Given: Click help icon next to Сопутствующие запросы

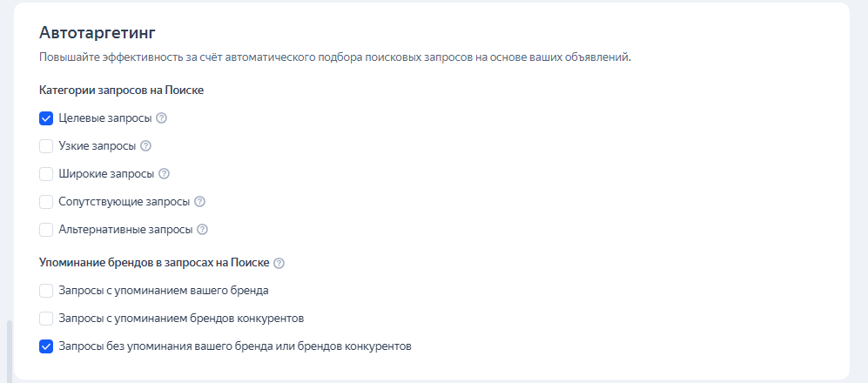Looking at the screenshot, I should (199, 202).
